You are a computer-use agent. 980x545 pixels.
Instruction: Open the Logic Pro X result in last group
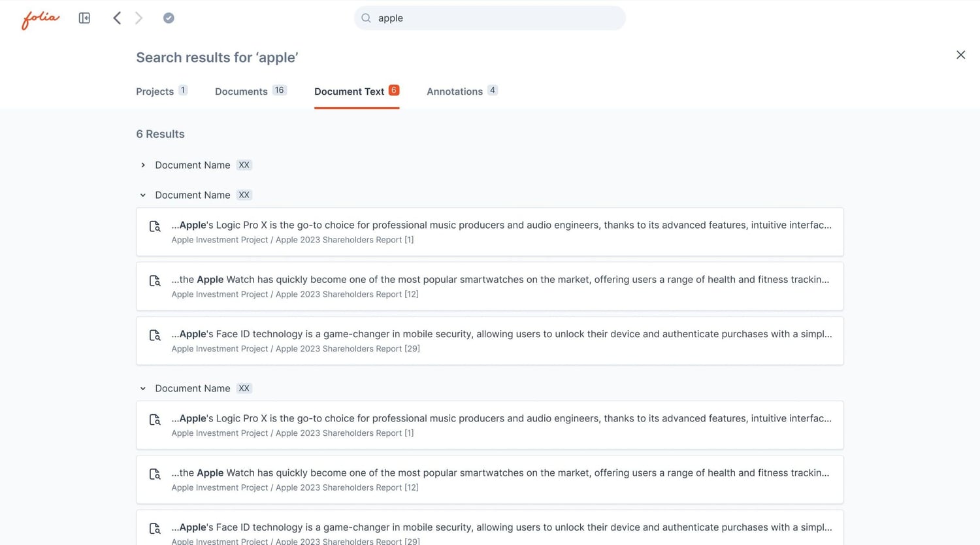point(489,425)
